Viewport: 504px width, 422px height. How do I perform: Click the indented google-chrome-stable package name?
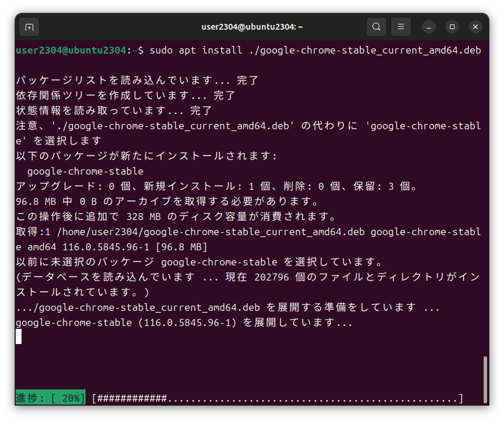85,171
